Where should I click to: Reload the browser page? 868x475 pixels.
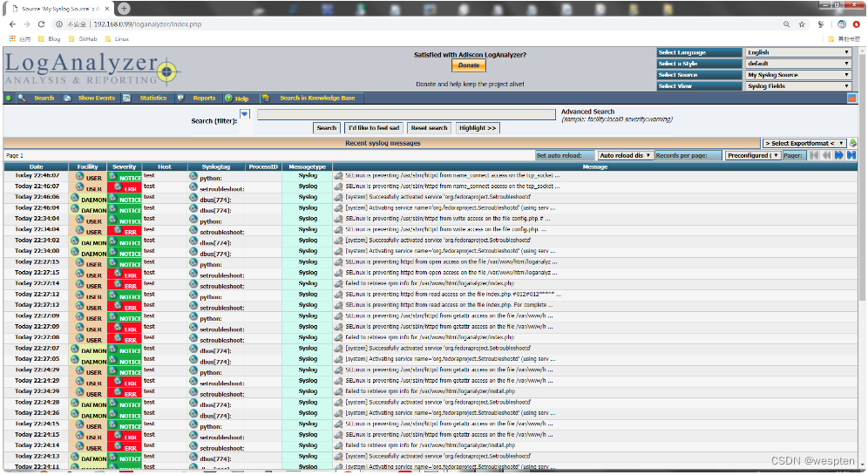[x=41, y=24]
